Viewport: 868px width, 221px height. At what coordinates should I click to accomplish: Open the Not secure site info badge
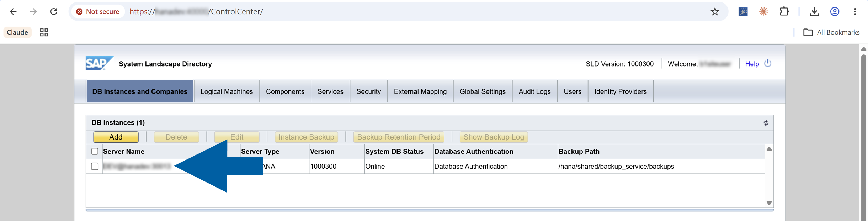[x=98, y=12]
